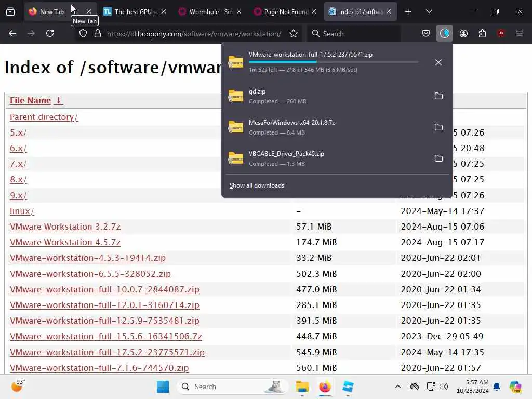Screen dimensions: 532x399
Task: Bookmark this page with the star icon
Action: (294, 34)
